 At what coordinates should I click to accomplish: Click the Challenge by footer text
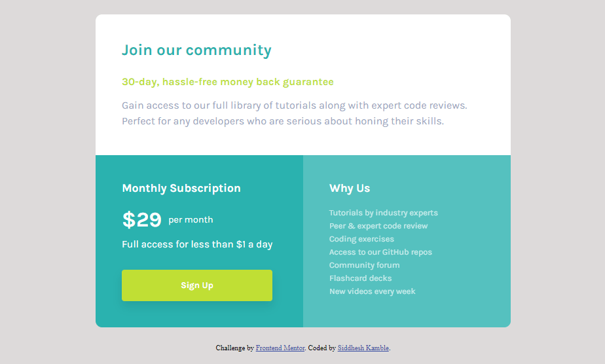tap(234, 348)
